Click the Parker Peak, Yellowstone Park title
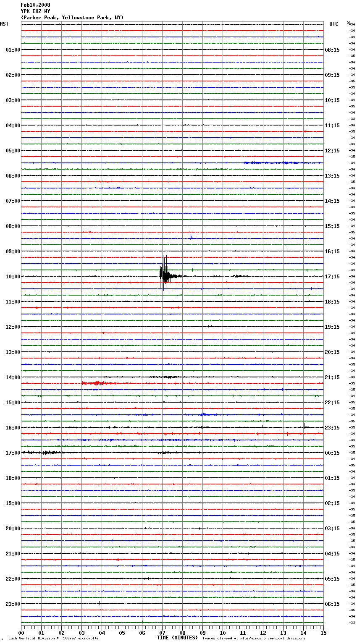 click(72, 18)
